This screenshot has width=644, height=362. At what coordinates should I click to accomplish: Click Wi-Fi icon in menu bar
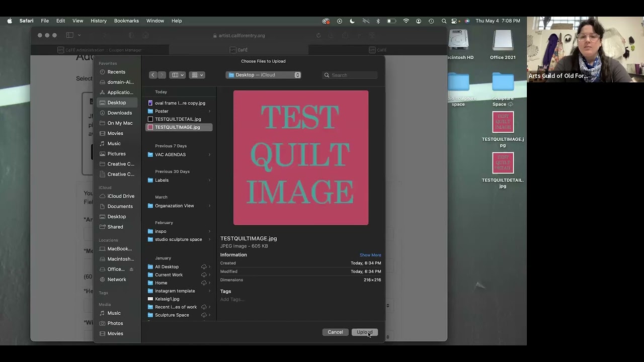(406, 21)
